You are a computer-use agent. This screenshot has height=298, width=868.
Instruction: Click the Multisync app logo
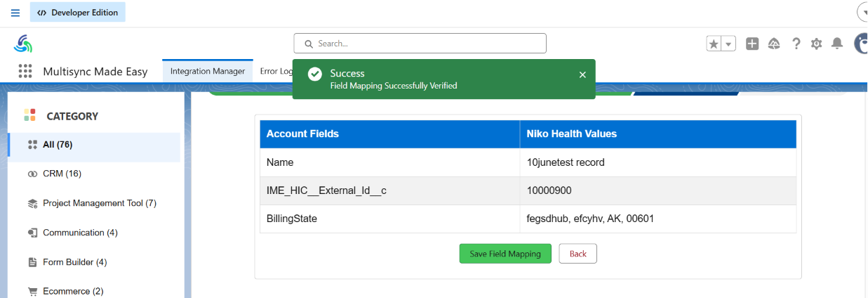[x=23, y=44]
